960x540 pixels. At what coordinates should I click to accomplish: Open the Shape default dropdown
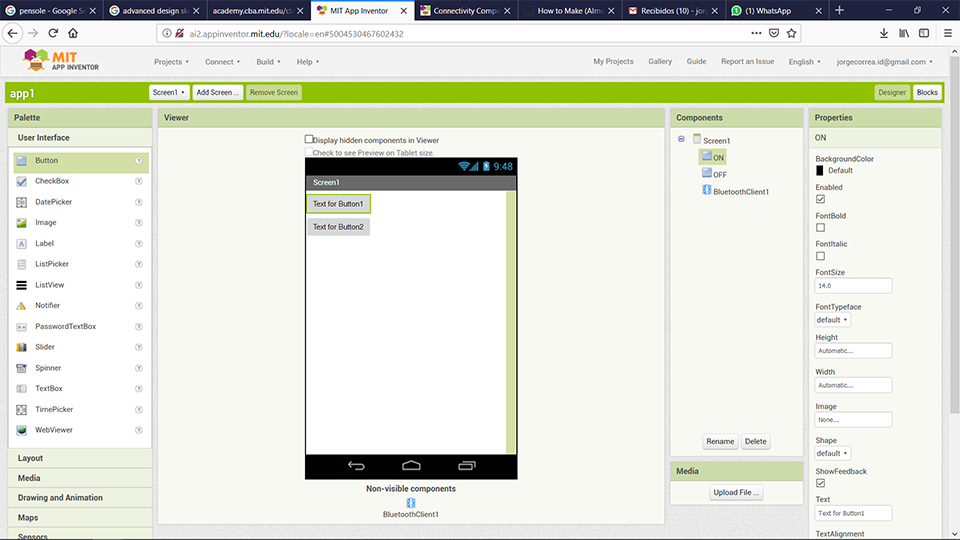tap(833, 453)
